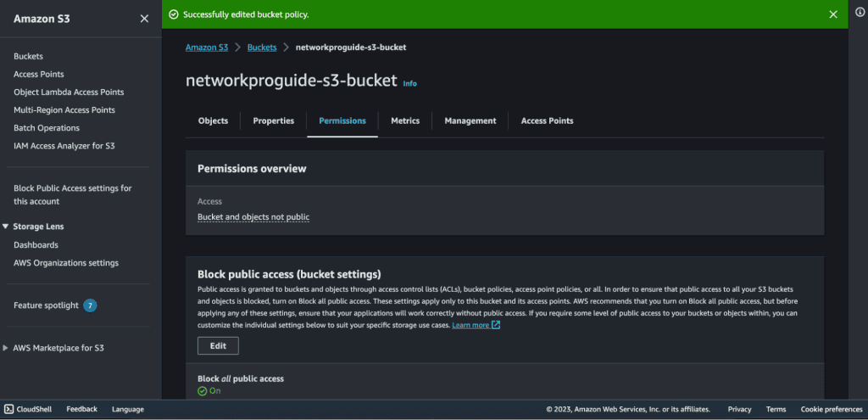Click the current bucket name in breadcrumb

click(x=351, y=48)
